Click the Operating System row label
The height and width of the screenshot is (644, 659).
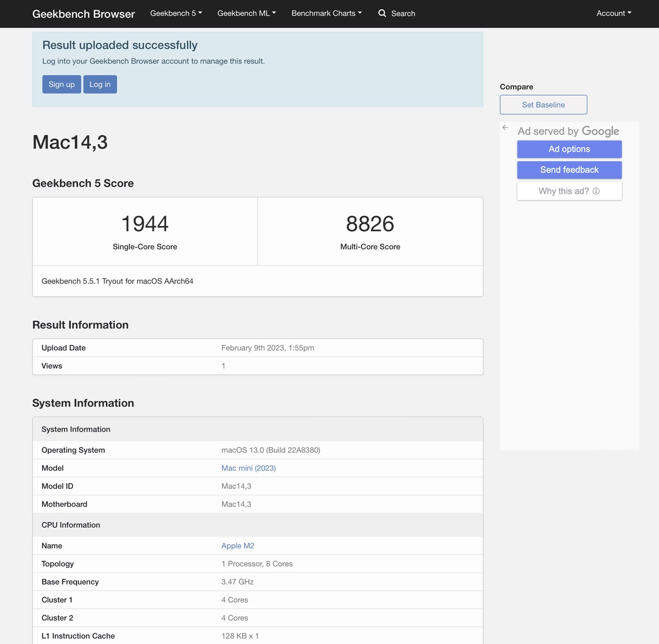pyautogui.click(x=73, y=450)
